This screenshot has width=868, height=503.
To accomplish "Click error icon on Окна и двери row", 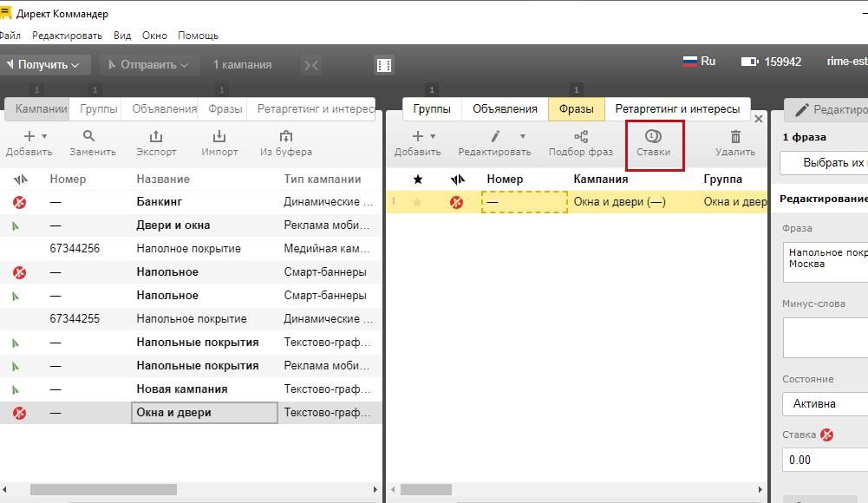I will 19,413.
